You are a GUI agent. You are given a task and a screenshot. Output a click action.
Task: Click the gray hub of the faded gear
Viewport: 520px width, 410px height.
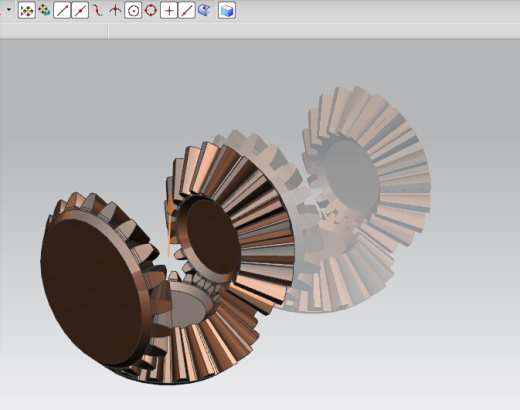click(353, 175)
